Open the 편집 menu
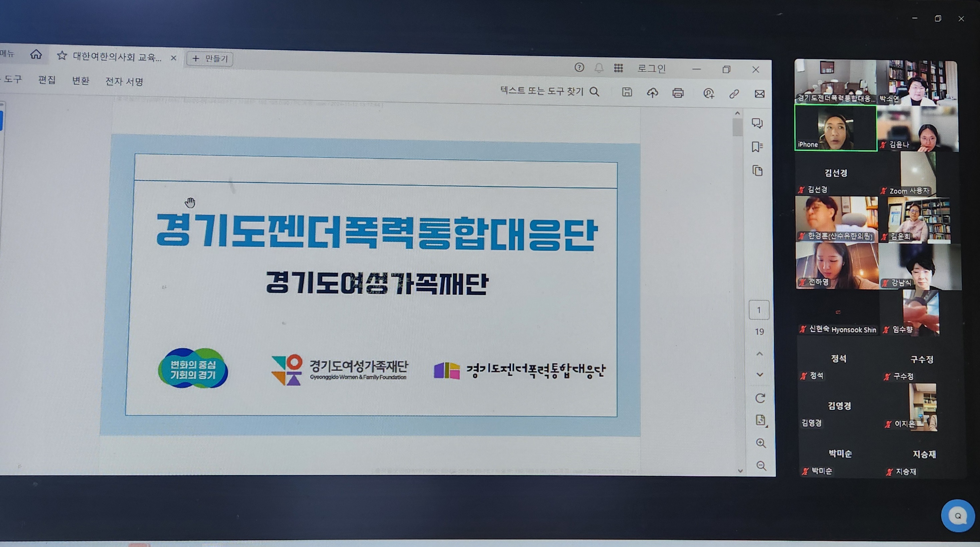Viewport: 980px width, 547px height. click(47, 80)
